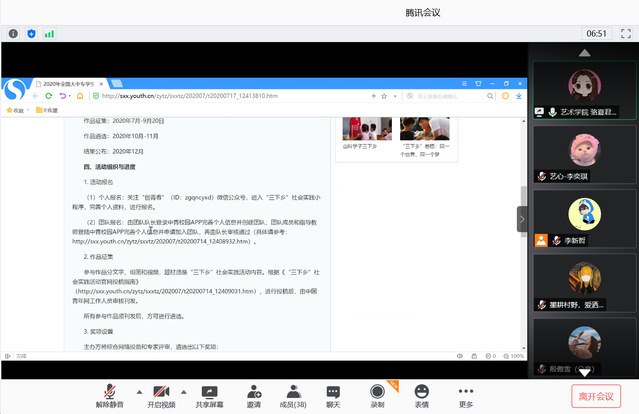This screenshot has height=414, width=639.
Task: Unmute microphone with 解除静音
Action: click(109, 395)
